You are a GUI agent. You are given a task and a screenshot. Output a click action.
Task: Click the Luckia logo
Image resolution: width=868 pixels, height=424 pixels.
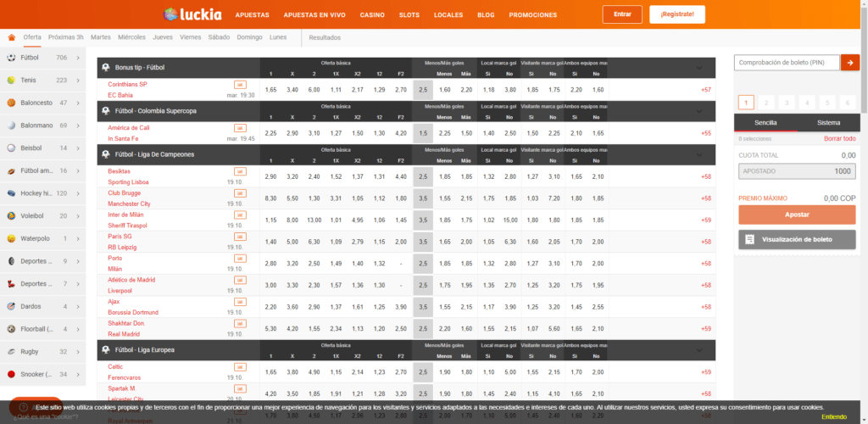point(192,14)
